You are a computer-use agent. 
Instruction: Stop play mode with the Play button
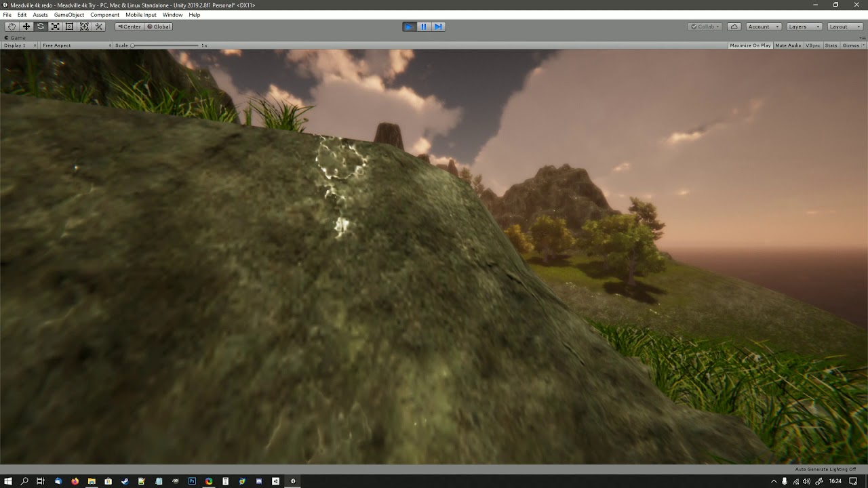tap(409, 26)
